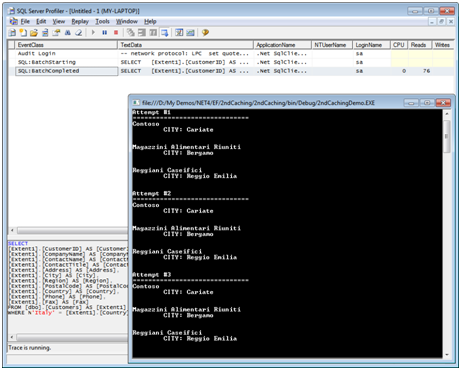
Task: Click the console window scroll-down arrow
Action: tap(447, 355)
